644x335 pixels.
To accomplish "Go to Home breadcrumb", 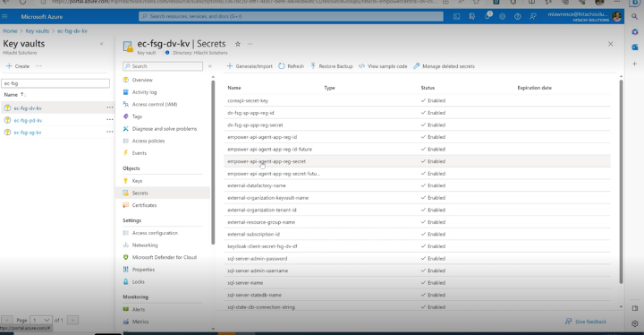I will pyautogui.click(x=10, y=30).
